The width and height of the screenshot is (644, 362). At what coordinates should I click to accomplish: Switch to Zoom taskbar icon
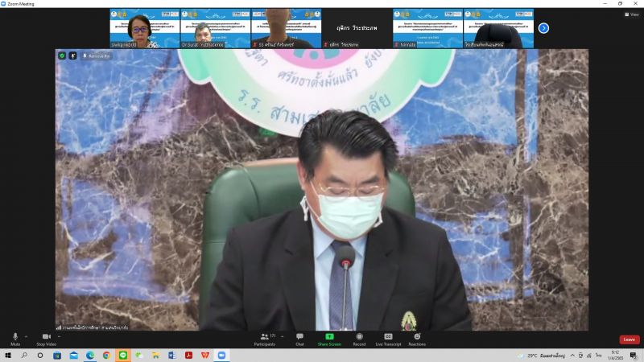pos(221,356)
